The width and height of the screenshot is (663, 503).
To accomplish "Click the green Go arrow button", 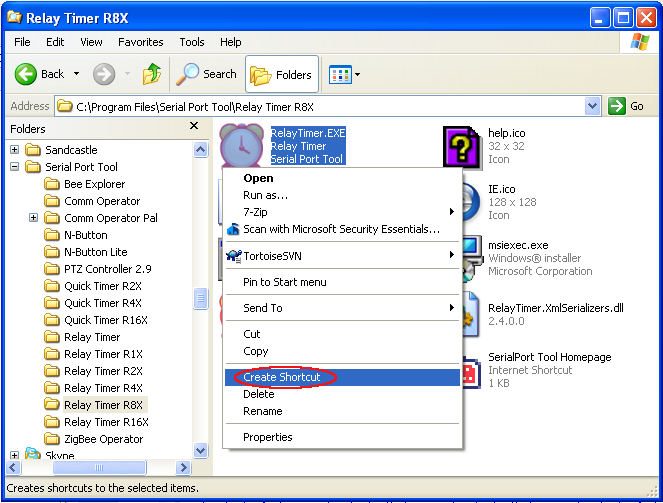I will tap(616, 106).
